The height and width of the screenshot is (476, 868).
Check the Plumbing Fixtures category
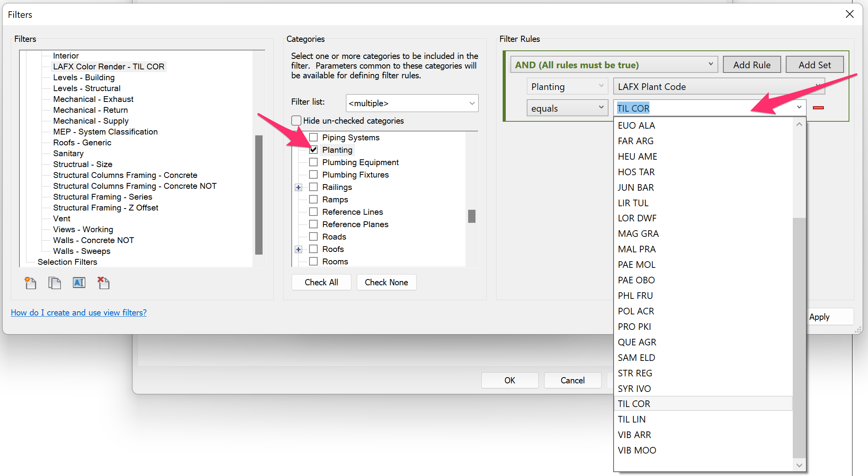coord(313,174)
